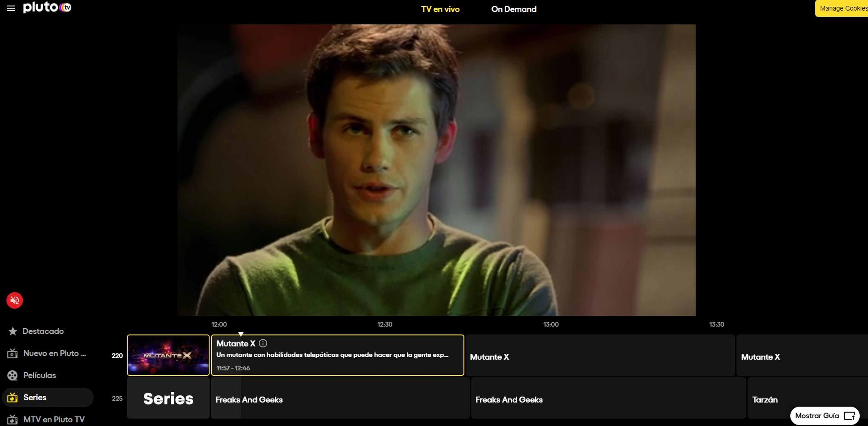868x426 pixels.
Task: Select Nuevo en Pluto category
Action: point(54,353)
